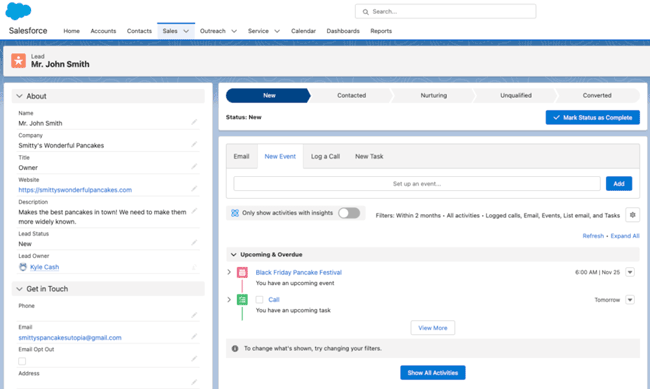
Task: Click the pencil icon beside Lead Status
Action: 194,243
